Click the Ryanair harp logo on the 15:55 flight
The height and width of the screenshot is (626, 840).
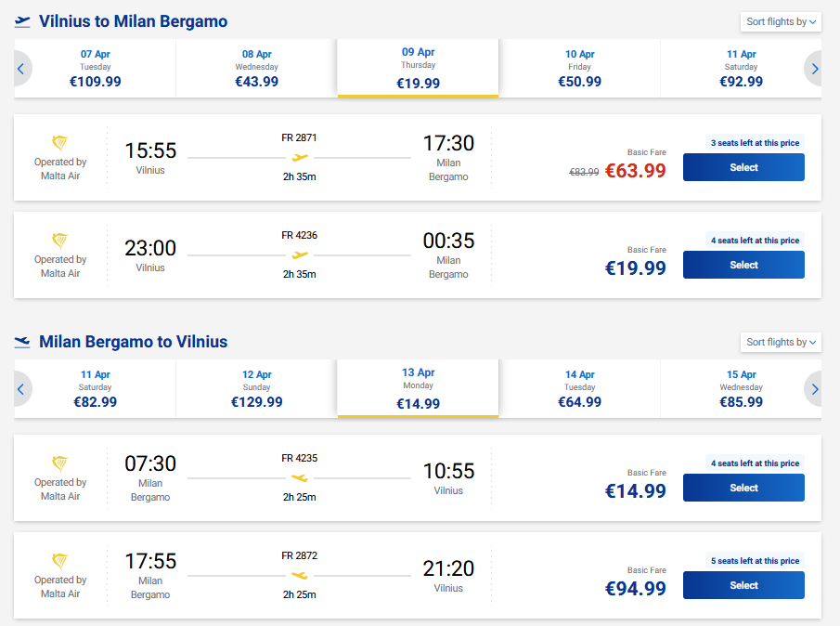click(60, 143)
